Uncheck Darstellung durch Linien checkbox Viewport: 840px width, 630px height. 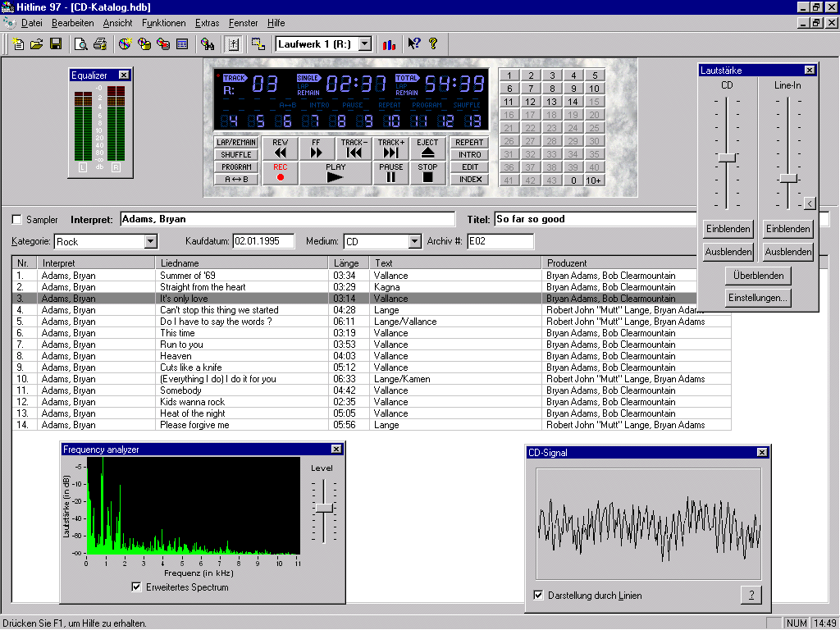click(538, 596)
